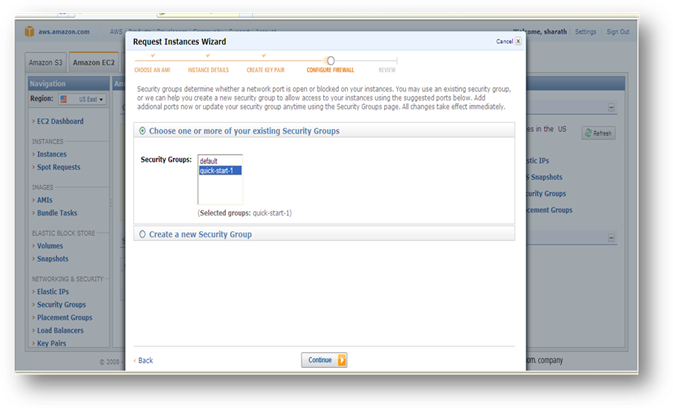Image resolution: width=673 pixels, height=408 pixels.
Task: Open Snapshots in the left navigation panel
Action: click(x=52, y=259)
